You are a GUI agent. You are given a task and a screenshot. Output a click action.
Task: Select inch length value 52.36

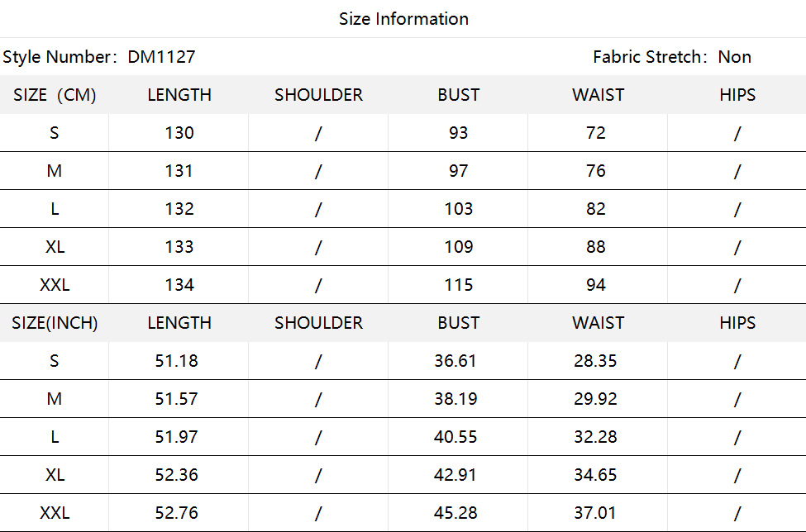(176, 475)
